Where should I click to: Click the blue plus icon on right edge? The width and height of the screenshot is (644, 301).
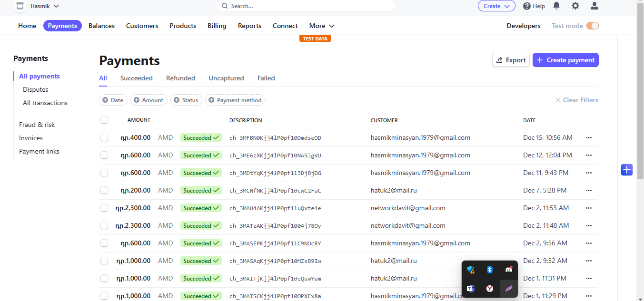click(x=627, y=169)
